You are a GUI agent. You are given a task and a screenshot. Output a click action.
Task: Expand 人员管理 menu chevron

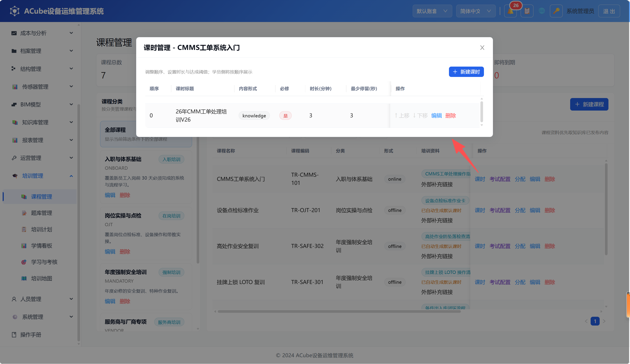[x=71, y=299]
